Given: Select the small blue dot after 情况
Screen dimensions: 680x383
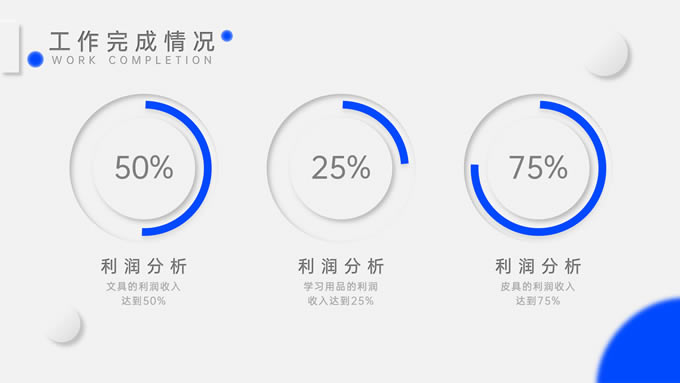Looking at the screenshot, I should click(x=227, y=36).
